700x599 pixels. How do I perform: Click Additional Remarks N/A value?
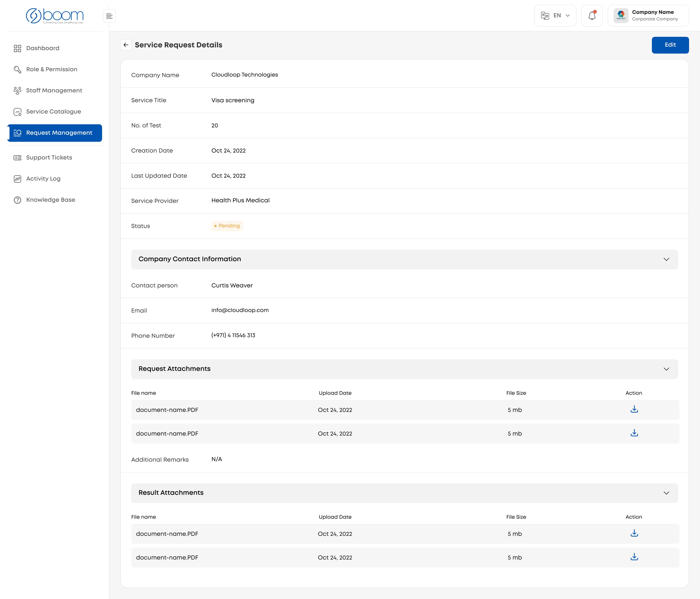(x=217, y=459)
